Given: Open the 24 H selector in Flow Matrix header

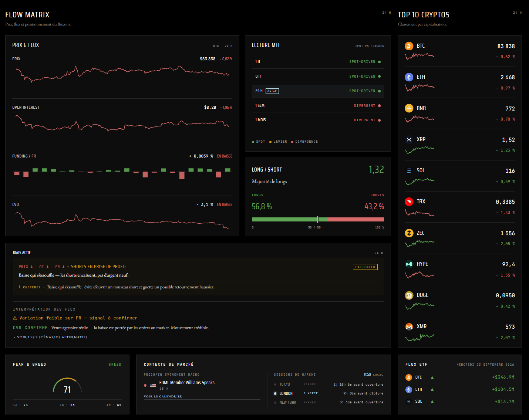Looking at the screenshot, I should (x=387, y=13).
